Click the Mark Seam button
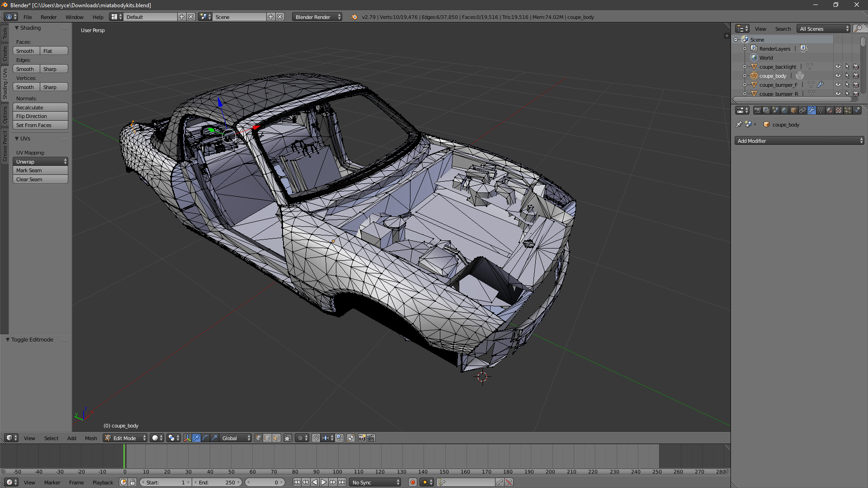 pos(40,170)
